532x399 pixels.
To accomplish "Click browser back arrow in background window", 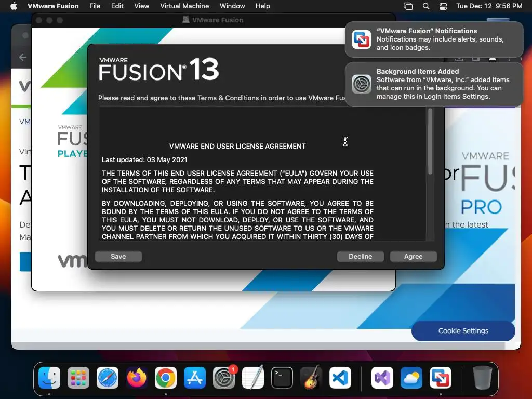I will 23,57.
